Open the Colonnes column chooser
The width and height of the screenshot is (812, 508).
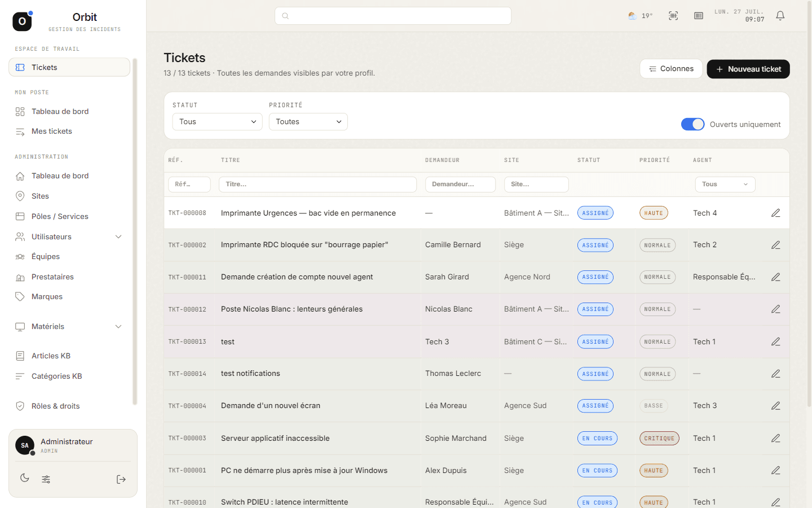point(671,69)
